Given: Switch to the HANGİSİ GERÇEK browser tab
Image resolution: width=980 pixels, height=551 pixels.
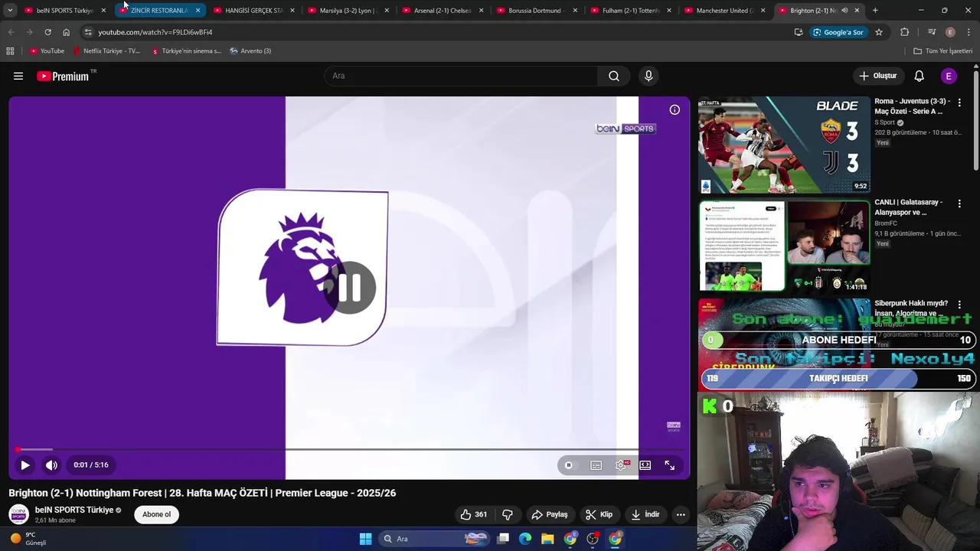Looking at the screenshot, I should tap(253, 10).
